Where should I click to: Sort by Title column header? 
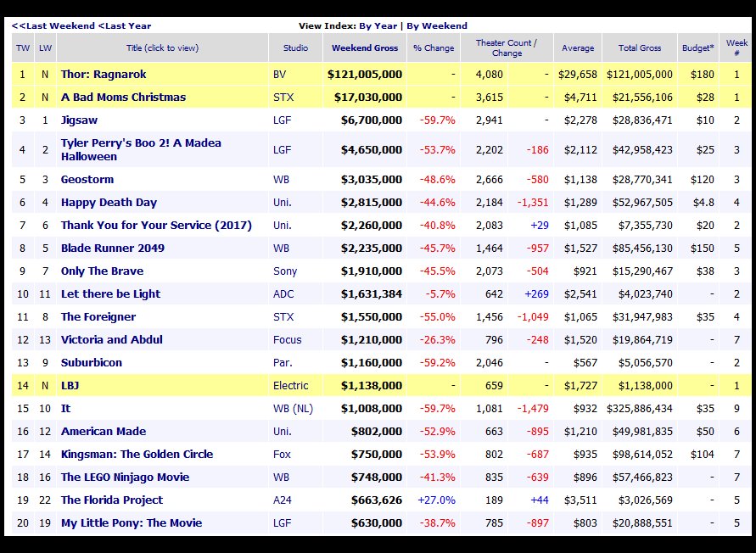[162, 47]
